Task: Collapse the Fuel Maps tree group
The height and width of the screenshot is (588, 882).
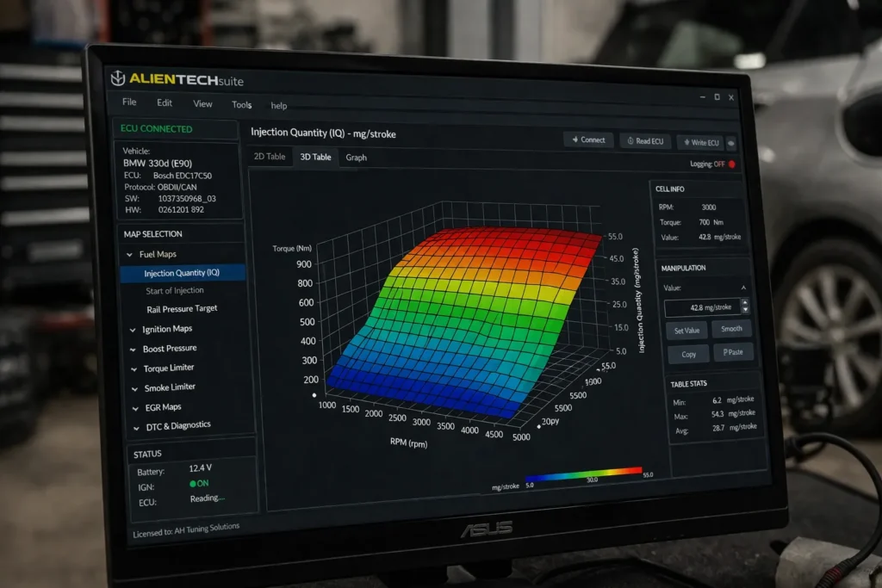Action: click(130, 254)
